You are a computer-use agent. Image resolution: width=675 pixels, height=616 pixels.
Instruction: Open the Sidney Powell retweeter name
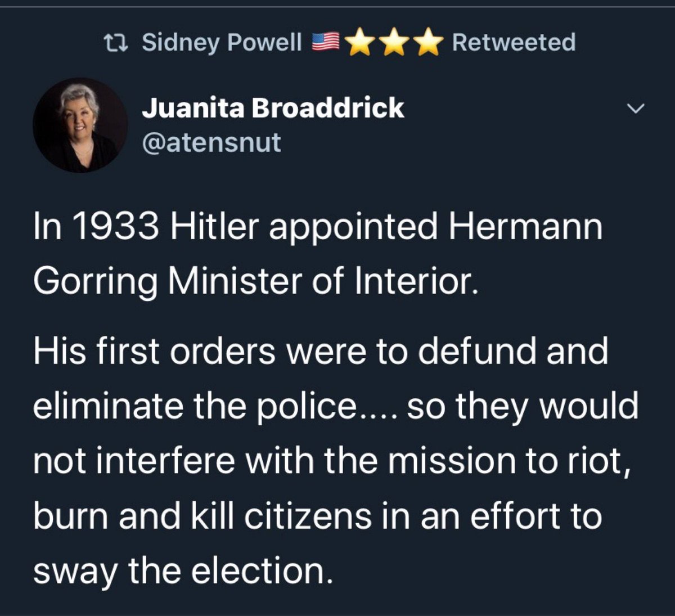(x=222, y=42)
